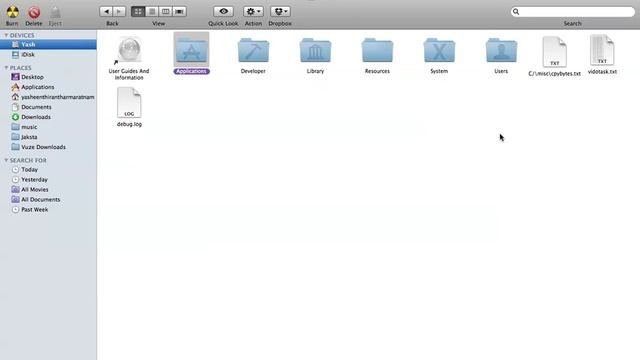Select User Guides And Information alias icon

click(129, 51)
